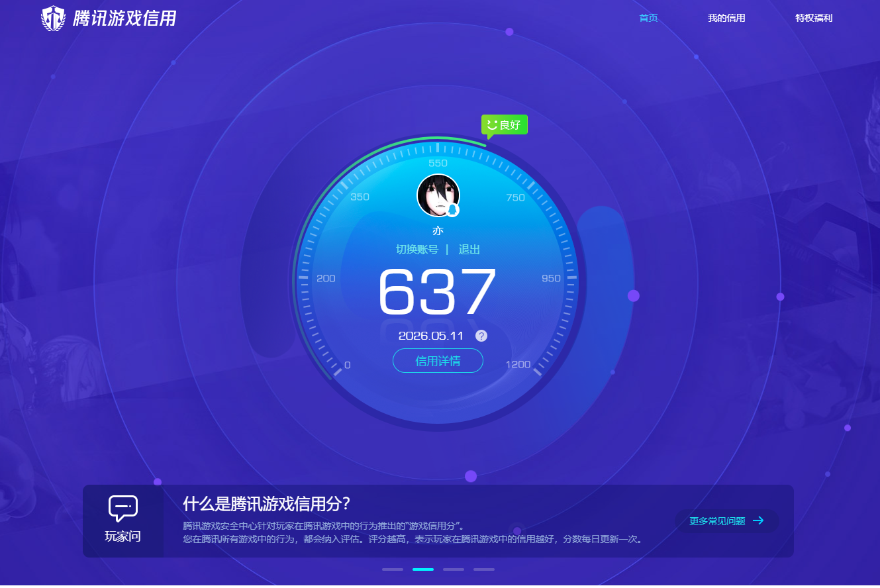Viewport: 880px width, 588px height.
Task: Select the fourth carousel indicator dash
Action: pyautogui.click(x=484, y=569)
